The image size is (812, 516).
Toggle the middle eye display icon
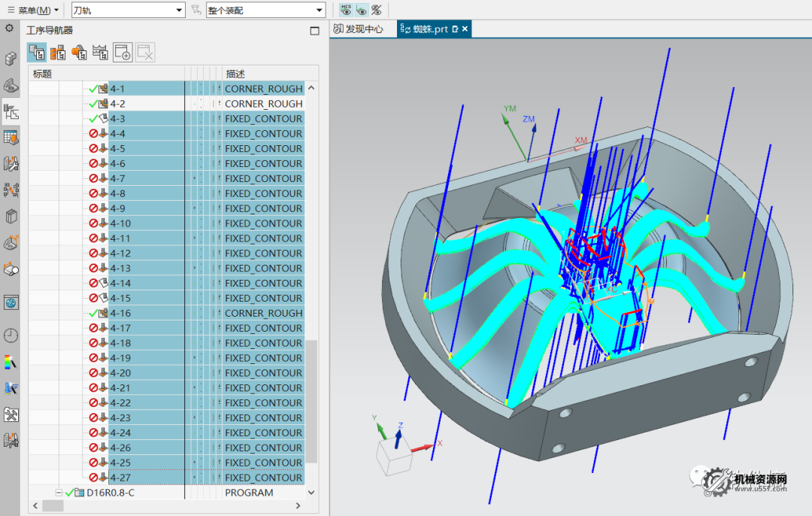pos(361,10)
